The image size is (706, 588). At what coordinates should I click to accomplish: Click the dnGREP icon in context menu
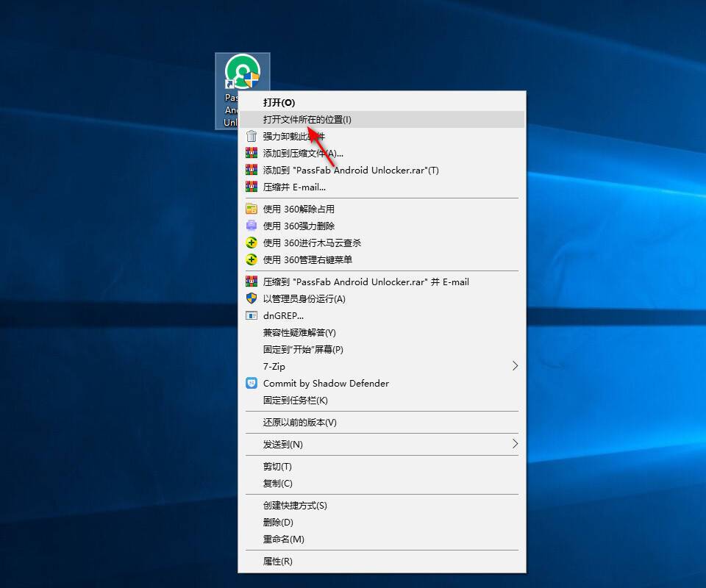pos(252,315)
